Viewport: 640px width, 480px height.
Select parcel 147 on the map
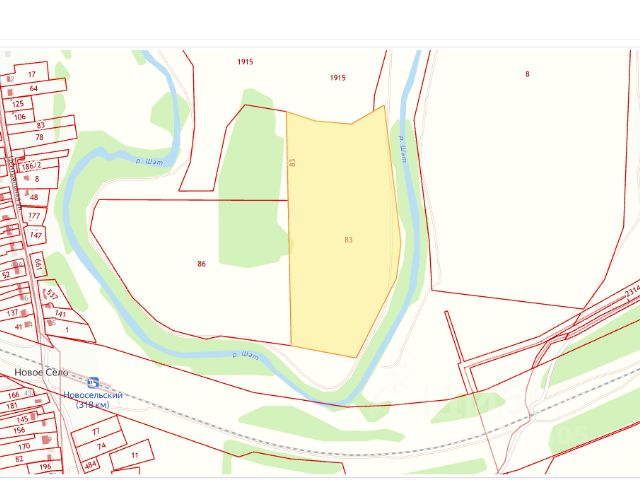(36, 236)
